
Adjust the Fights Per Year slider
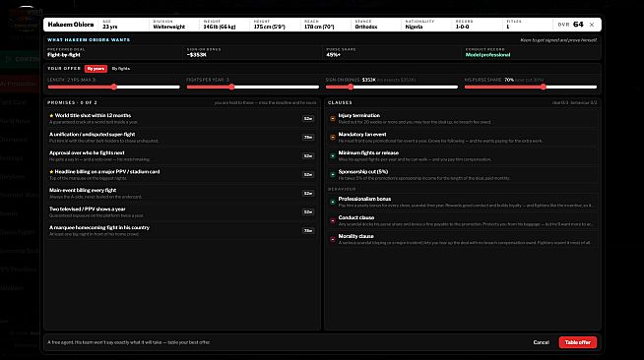(253, 87)
